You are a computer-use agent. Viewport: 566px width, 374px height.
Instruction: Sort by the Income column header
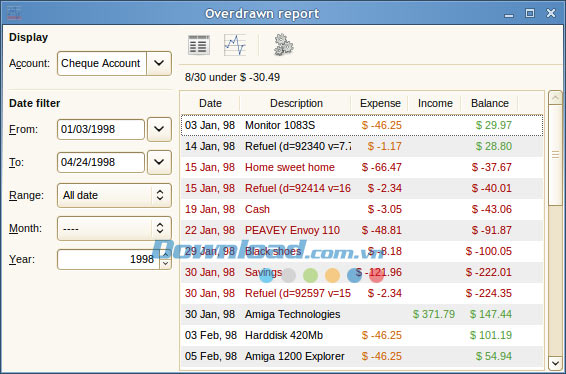coord(435,103)
